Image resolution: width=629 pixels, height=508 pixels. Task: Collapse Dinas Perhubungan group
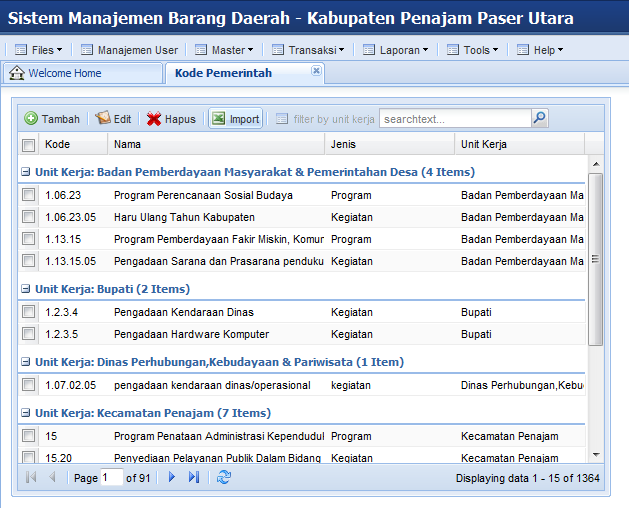click(26, 362)
